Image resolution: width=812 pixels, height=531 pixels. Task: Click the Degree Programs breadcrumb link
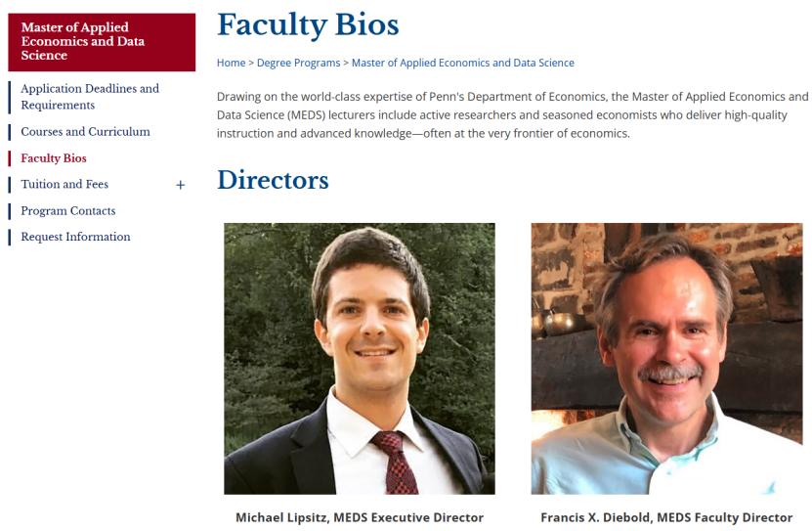click(298, 63)
